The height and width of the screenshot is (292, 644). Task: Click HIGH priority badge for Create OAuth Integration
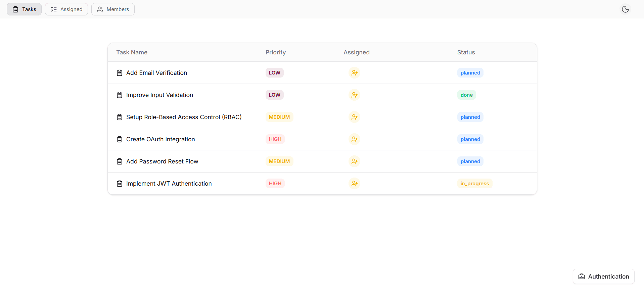[x=275, y=139]
